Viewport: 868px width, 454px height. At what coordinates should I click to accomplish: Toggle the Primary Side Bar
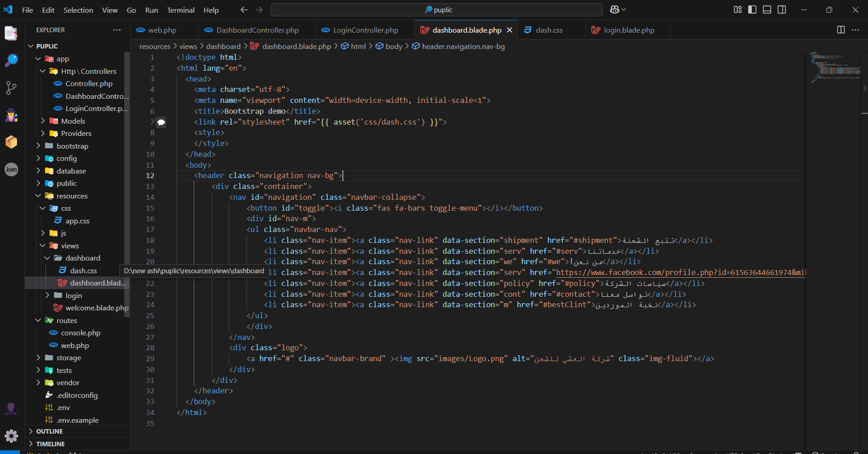point(752,10)
